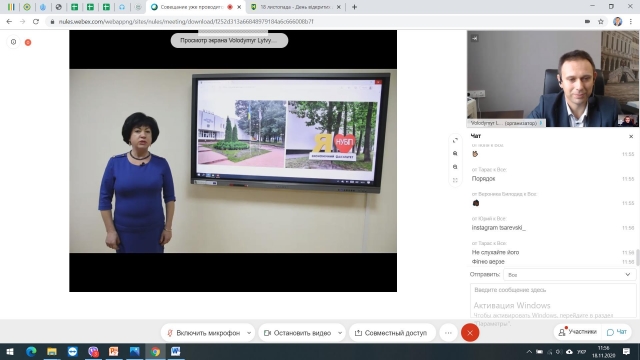
Task: Show hidden system tray icons
Action: 529,351
